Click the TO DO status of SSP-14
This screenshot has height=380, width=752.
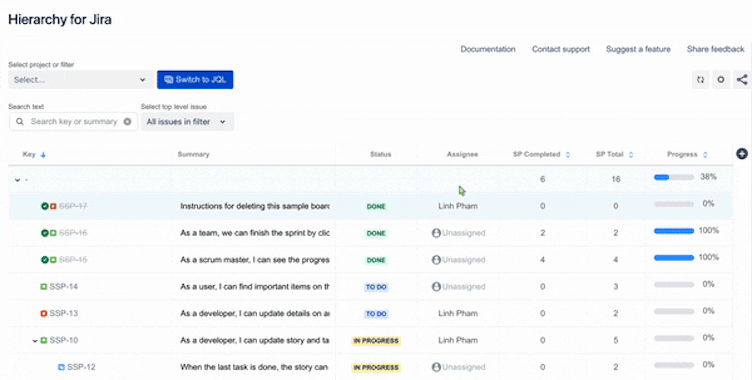[376, 287]
